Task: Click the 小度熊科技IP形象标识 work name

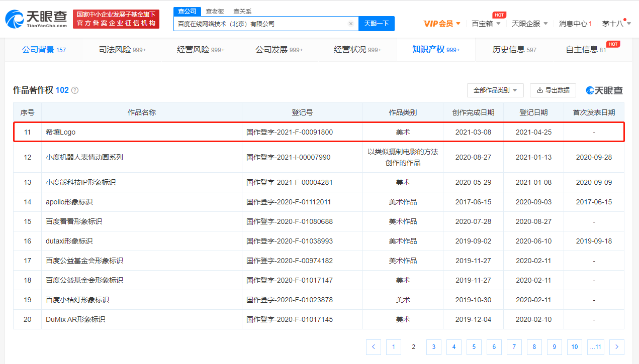Action: [81, 182]
